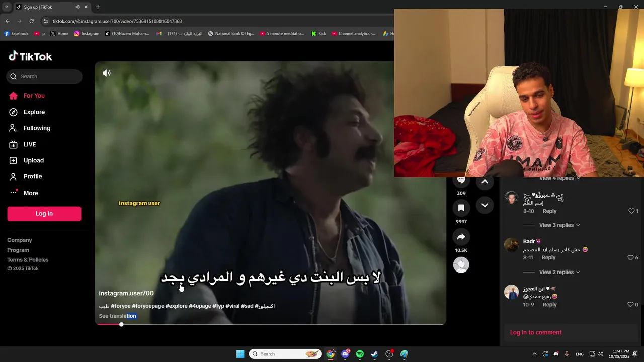
Task: Open the Company footer link
Action: [x=20, y=240]
